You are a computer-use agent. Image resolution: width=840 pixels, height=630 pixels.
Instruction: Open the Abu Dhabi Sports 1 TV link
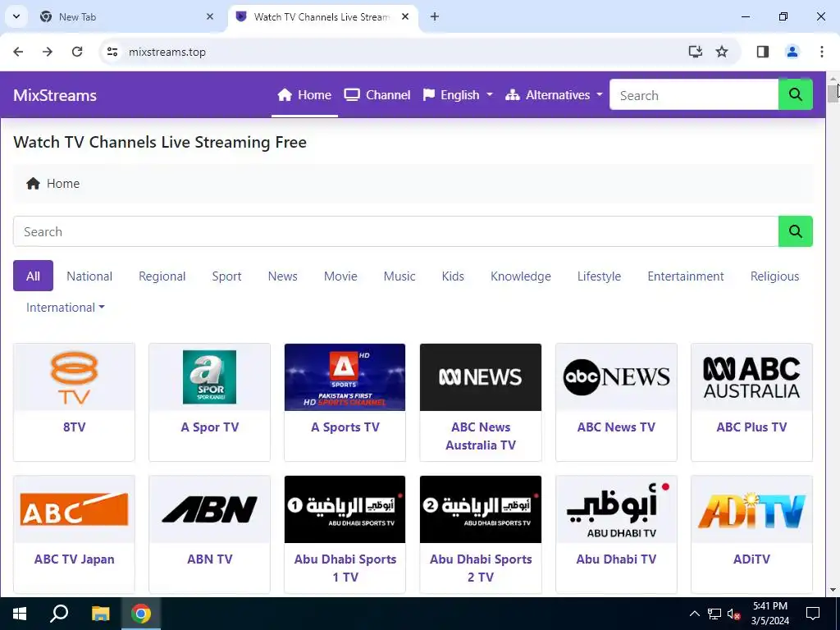coord(345,568)
